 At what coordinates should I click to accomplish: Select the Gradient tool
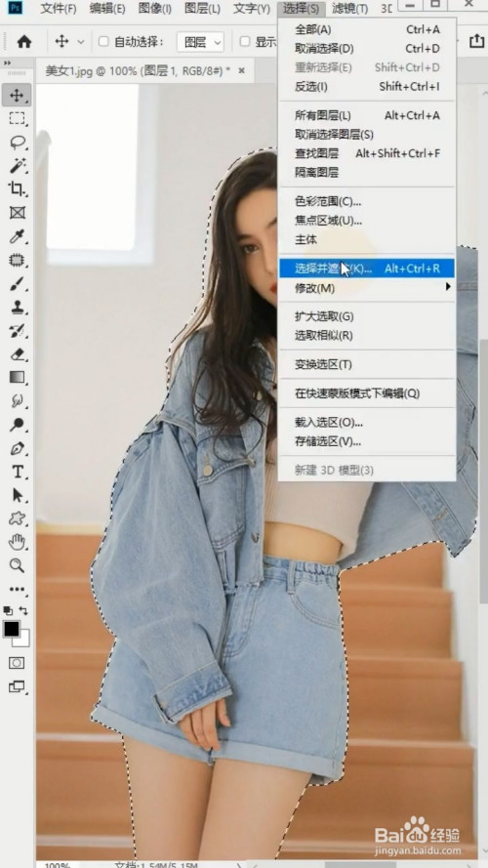(17, 378)
